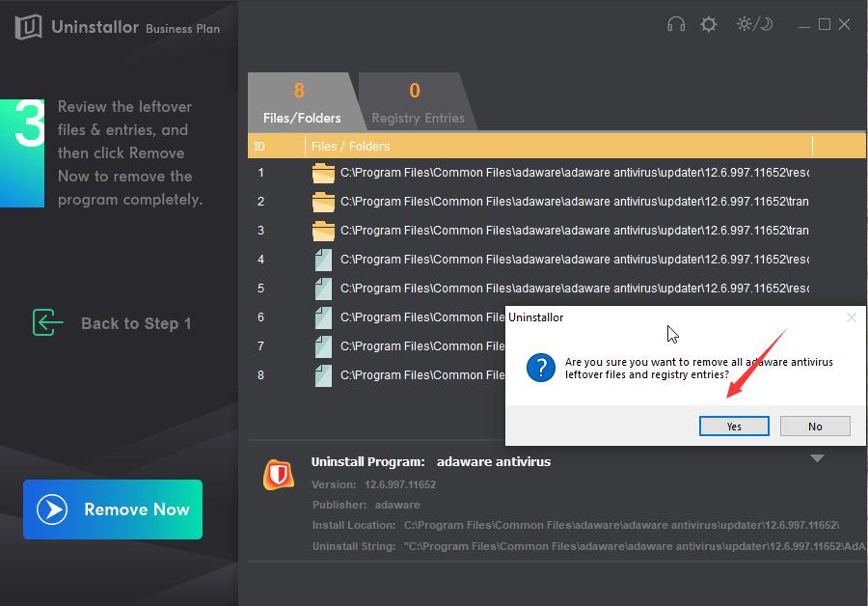Close the Uninstallor confirmation dialog
This screenshot has width=868, height=606.
(x=852, y=317)
